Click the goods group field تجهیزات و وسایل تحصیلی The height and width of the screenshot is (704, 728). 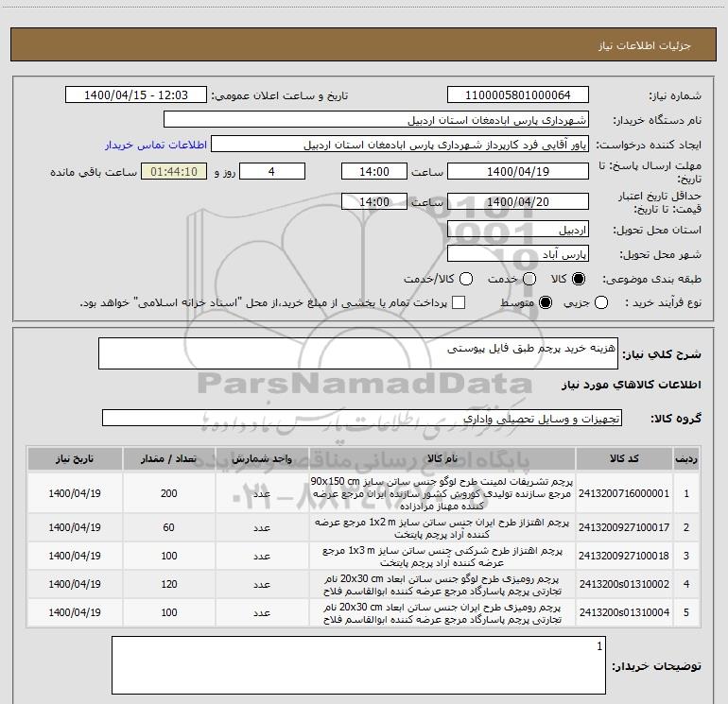[x=362, y=418]
